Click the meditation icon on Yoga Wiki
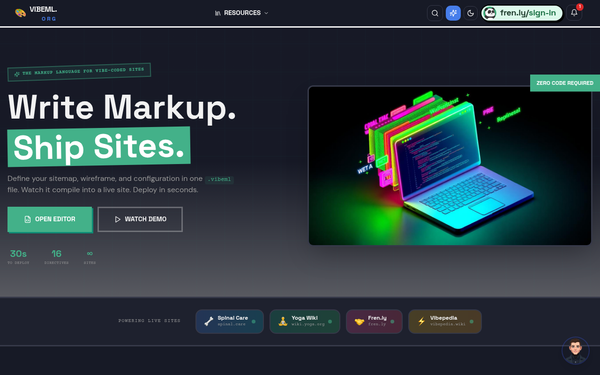Image resolution: width=600 pixels, height=375 pixels. [283, 321]
